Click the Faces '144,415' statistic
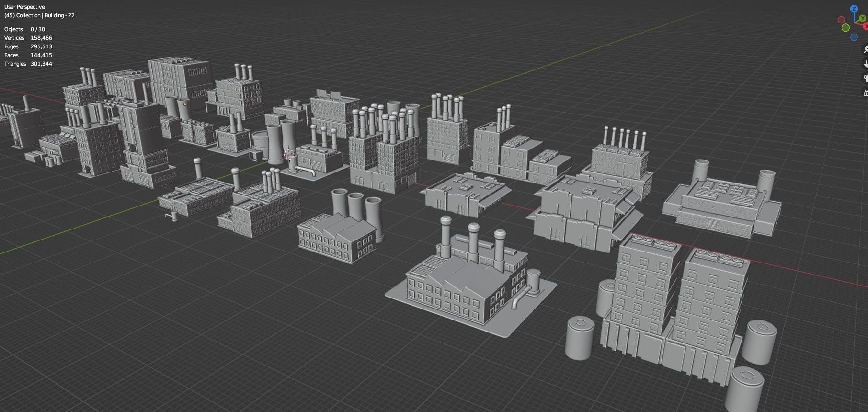868x412 pixels. tap(41, 55)
